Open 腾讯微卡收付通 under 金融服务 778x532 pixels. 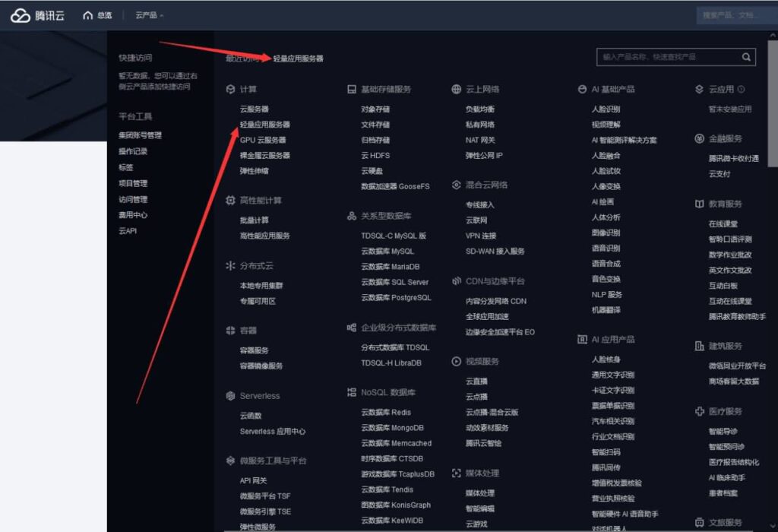click(x=734, y=158)
